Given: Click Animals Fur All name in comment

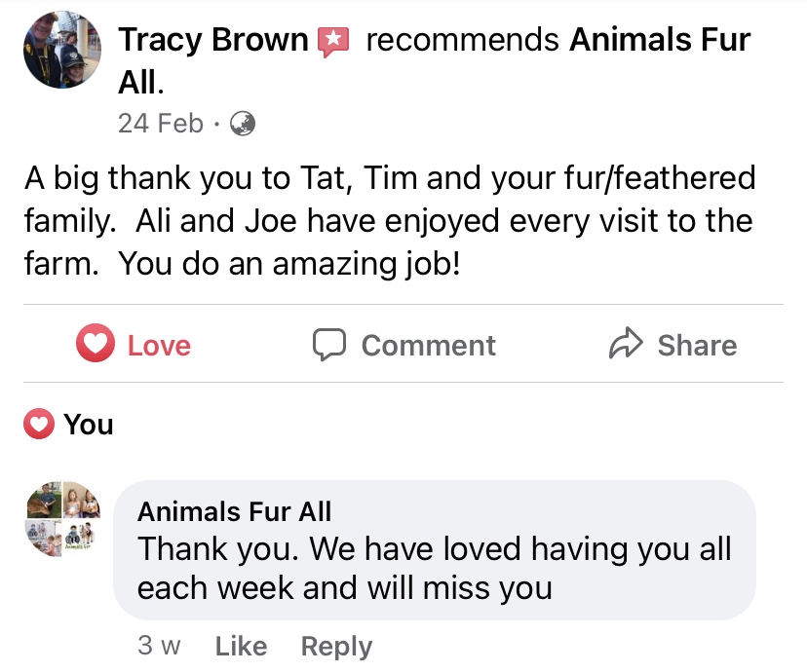Looking at the screenshot, I should pyautogui.click(x=235, y=511).
